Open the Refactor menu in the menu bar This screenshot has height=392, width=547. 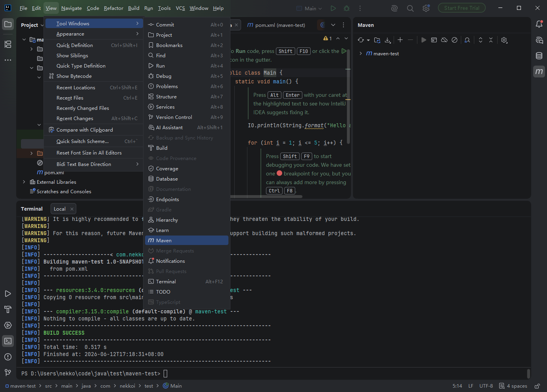tap(113, 8)
